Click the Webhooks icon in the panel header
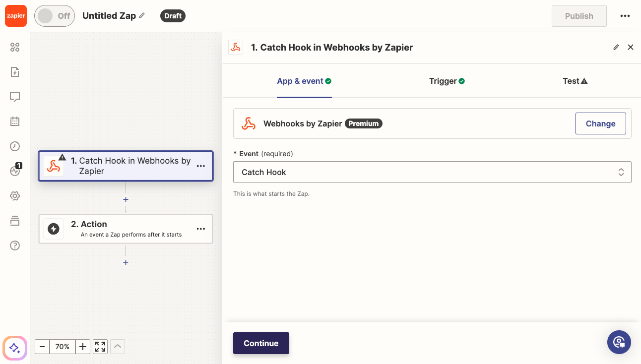The width and height of the screenshot is (641, 364). tap(236, 47)
